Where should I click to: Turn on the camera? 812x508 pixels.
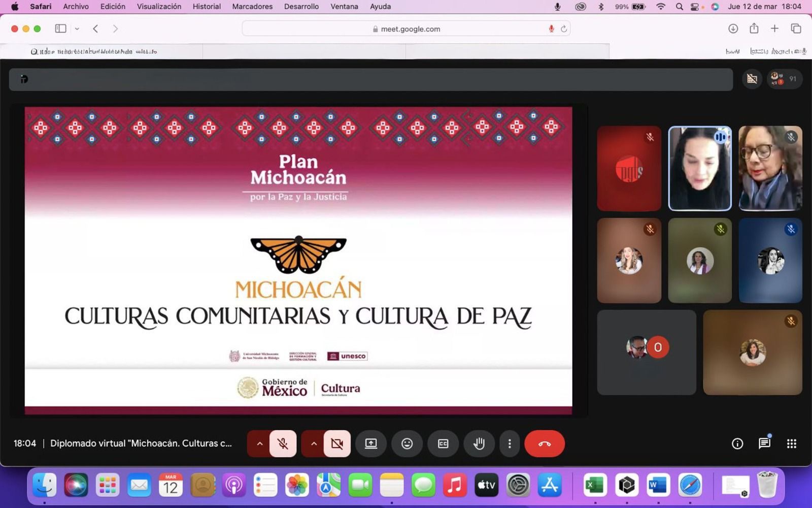(x=336, y=443)
